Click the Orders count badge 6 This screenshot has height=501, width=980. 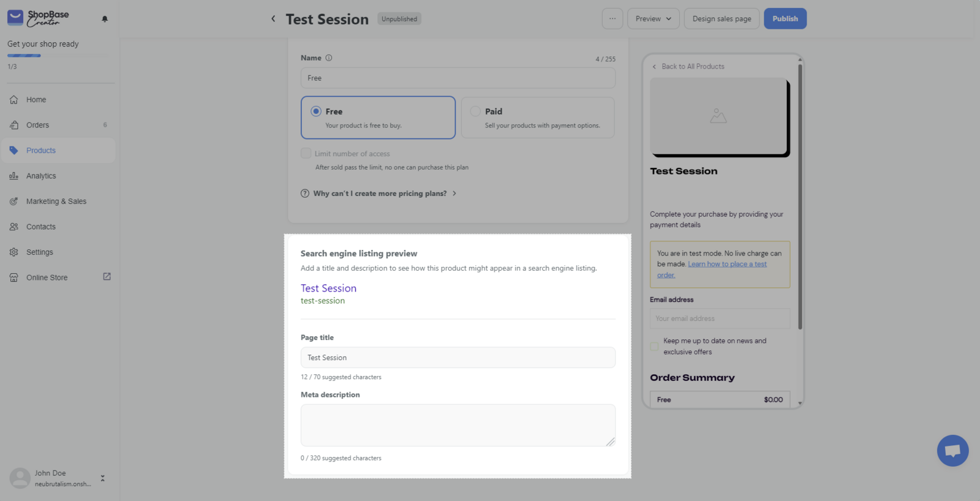tap(105, 125)
